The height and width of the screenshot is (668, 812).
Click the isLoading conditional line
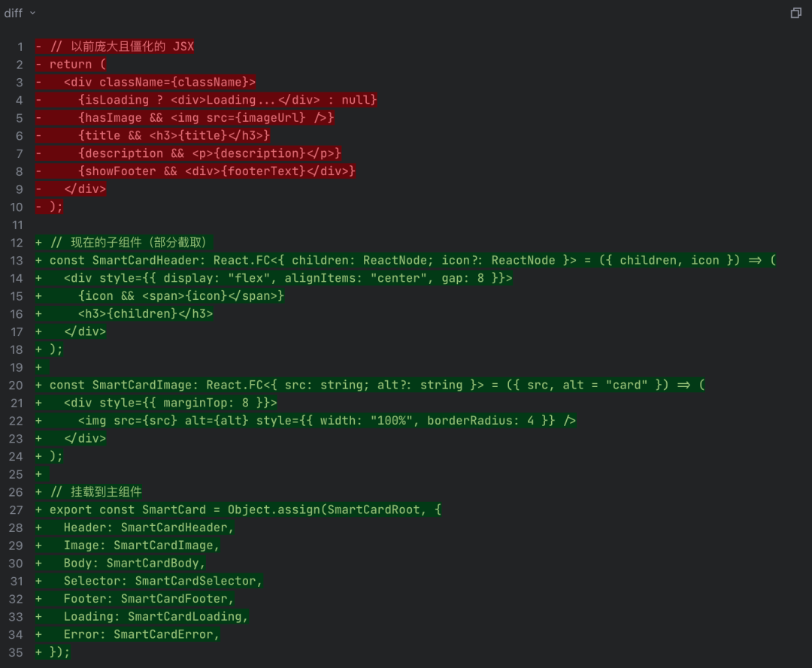point(226,100)
